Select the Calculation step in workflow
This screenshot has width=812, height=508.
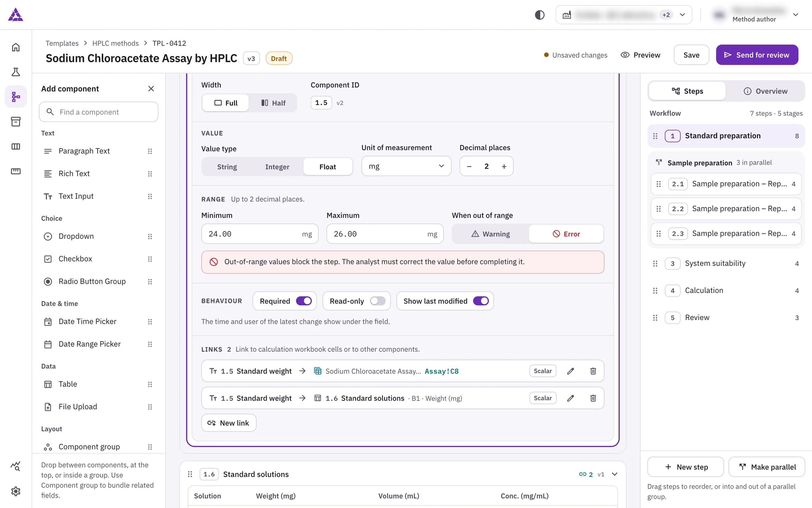click(726, 291)
